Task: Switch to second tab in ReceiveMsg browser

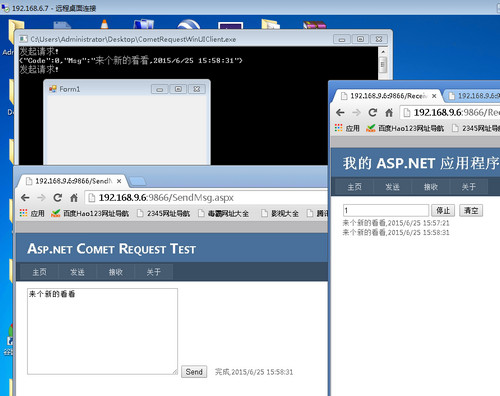Action: point(473,96)
